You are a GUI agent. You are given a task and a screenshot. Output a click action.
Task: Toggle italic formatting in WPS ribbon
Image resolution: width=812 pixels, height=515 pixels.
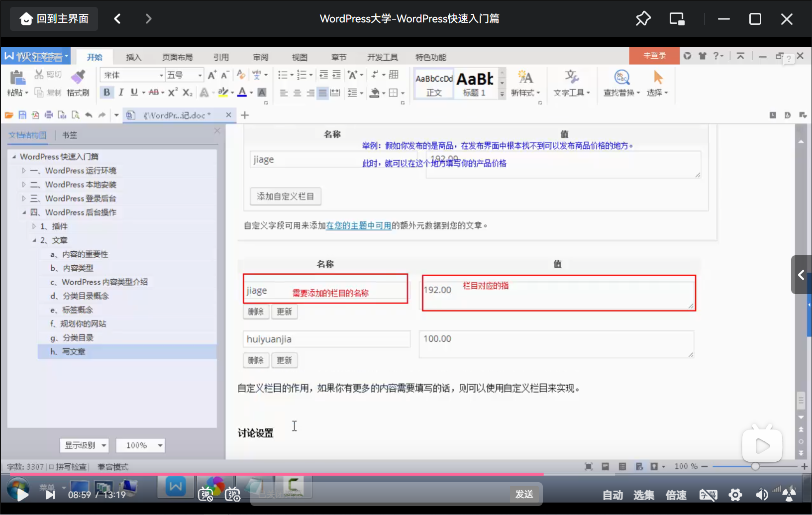point(120,93)
